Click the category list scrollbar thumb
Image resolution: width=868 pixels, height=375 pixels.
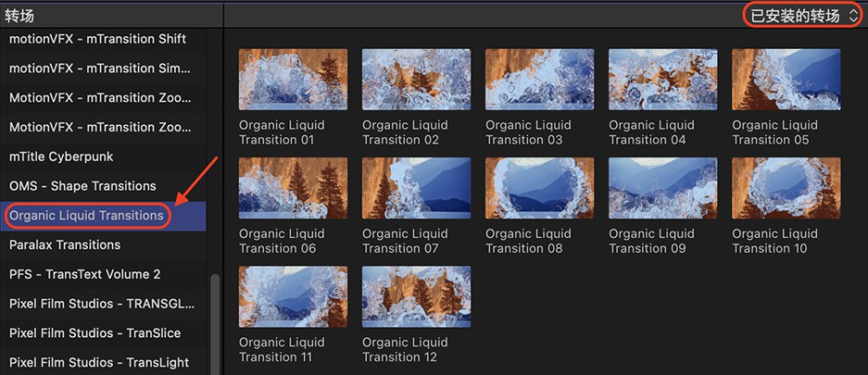point(215,324)
